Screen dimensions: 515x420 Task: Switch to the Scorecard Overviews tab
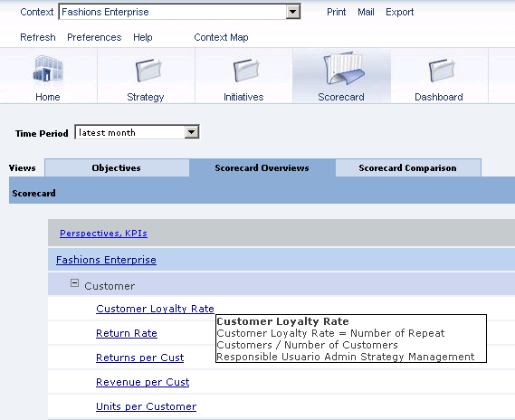click(x=262, y=167)
